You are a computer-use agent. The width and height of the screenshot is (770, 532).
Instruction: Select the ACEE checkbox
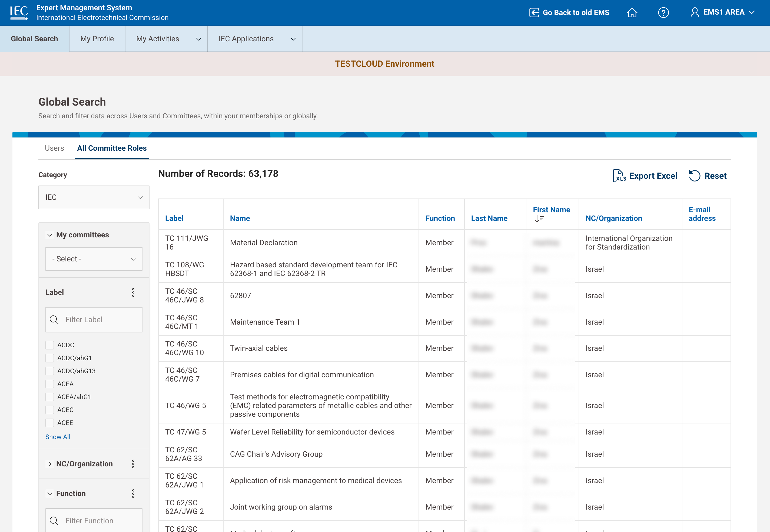point(50,423)
